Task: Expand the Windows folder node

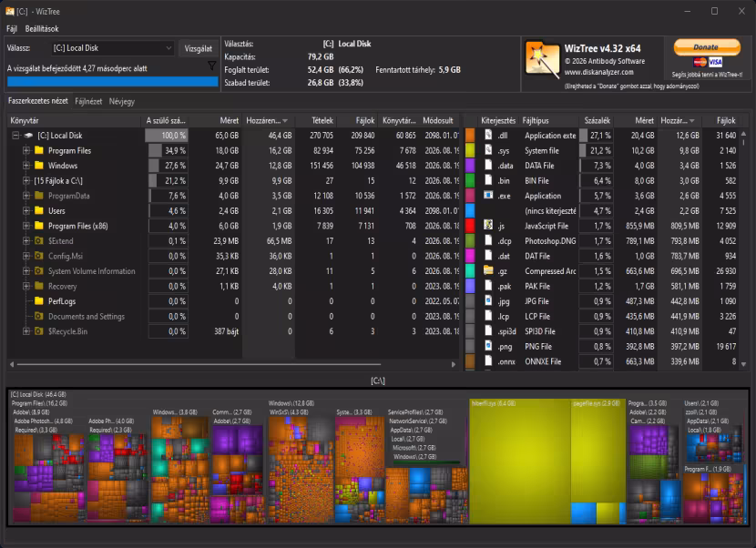Action: pyautogui.click(x=26, y=166)
